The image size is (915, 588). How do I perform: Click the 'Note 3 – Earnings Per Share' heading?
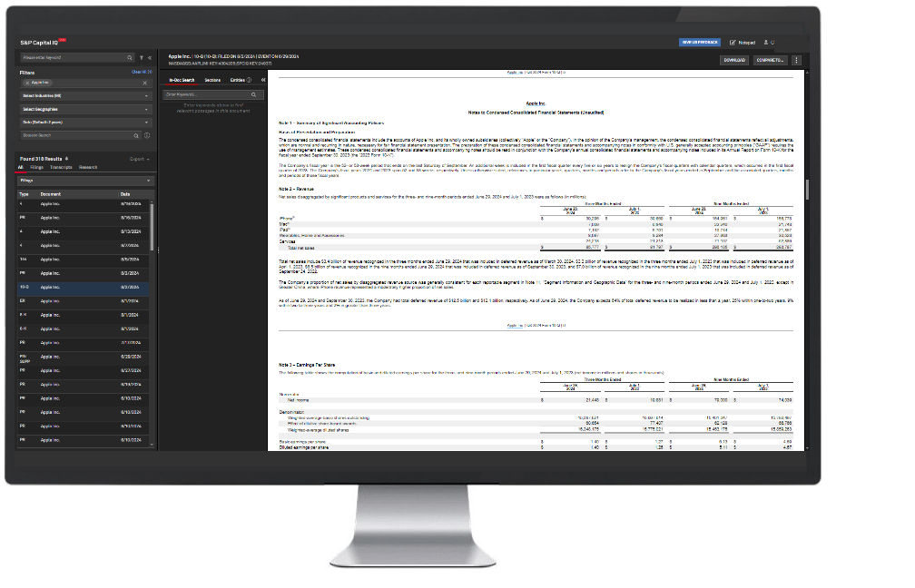point(307,365)
